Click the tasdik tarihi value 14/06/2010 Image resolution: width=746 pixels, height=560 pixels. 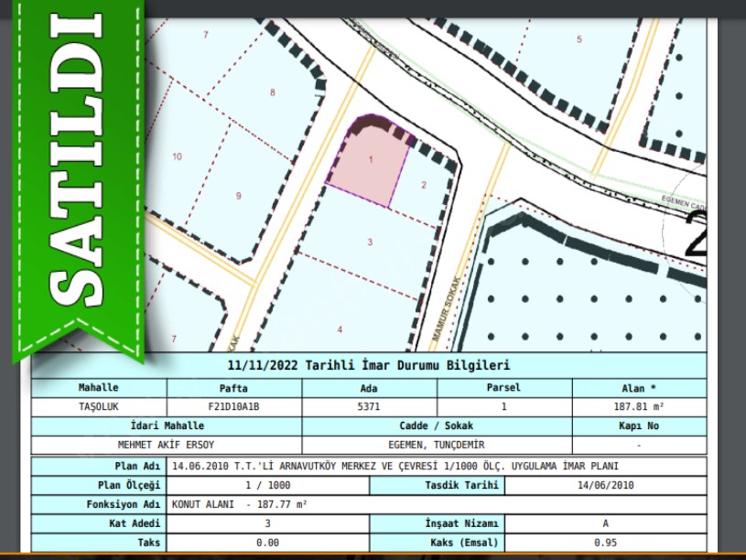[x=606, y=485]
